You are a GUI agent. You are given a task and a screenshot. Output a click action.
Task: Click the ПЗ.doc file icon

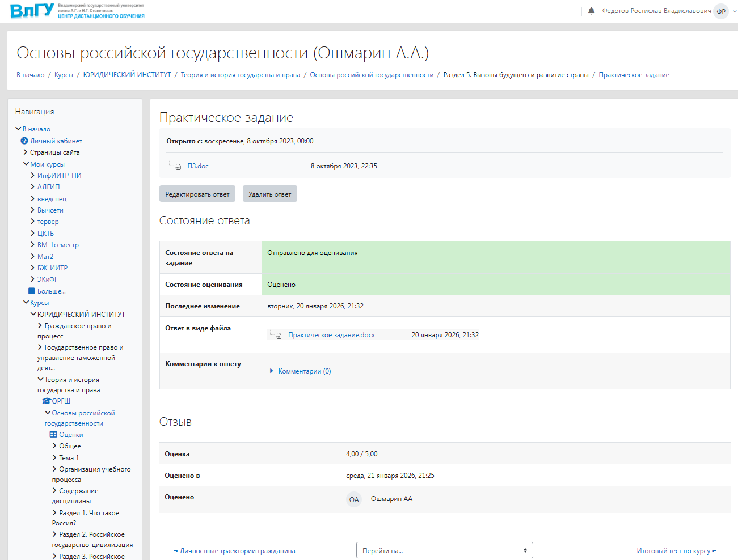click(178, 167)
